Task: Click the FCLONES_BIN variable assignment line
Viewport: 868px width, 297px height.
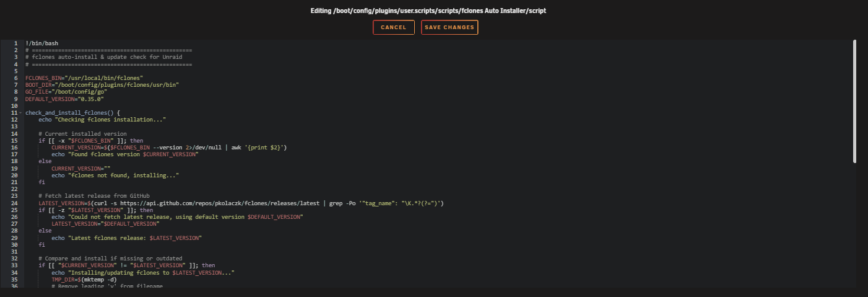Action: (84, 78)
